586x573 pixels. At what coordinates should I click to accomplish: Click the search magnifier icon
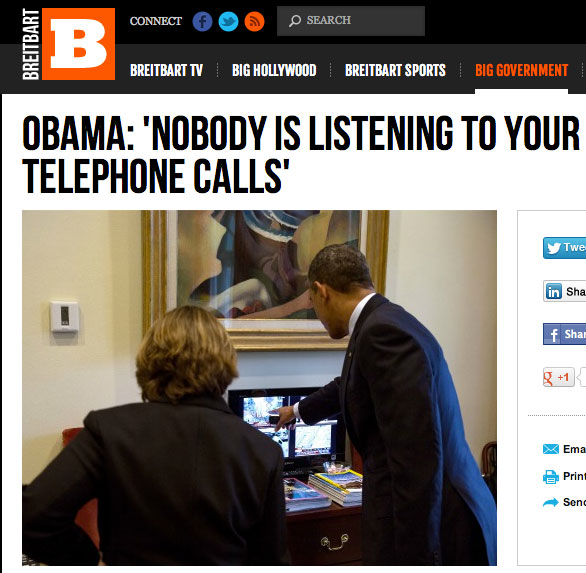(295, 21)
